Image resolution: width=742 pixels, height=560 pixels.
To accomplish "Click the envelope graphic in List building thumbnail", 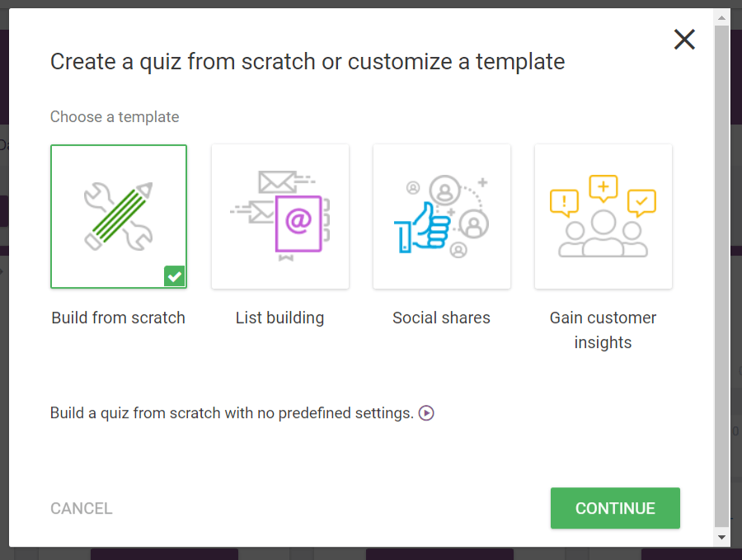I will click(x=277, y=181).
